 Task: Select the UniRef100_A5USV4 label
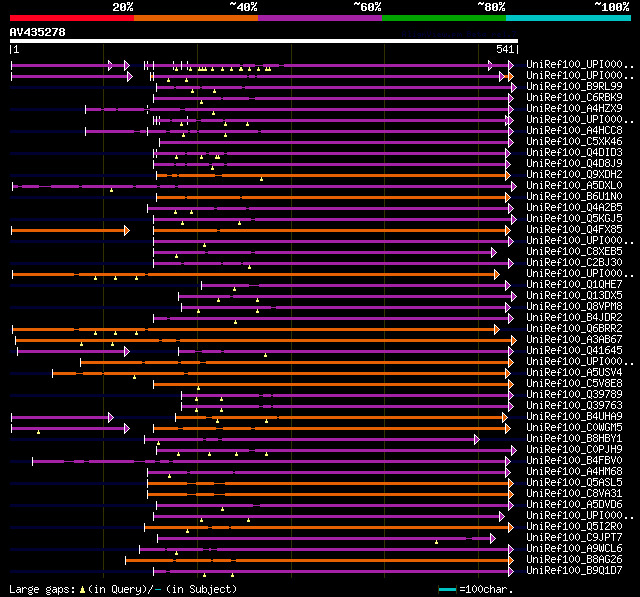[x=574, y=373]
